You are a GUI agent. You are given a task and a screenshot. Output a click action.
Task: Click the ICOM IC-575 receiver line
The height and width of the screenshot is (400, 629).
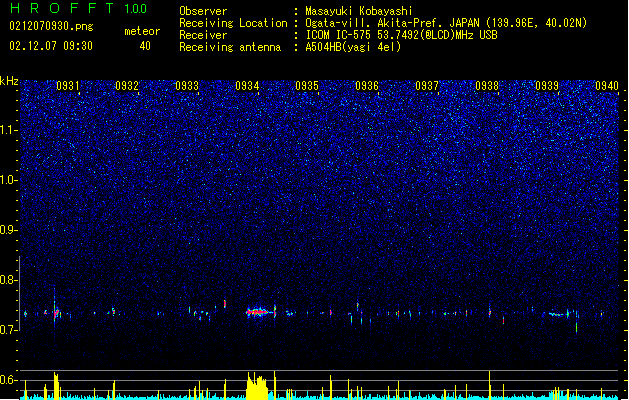(401, 35)
